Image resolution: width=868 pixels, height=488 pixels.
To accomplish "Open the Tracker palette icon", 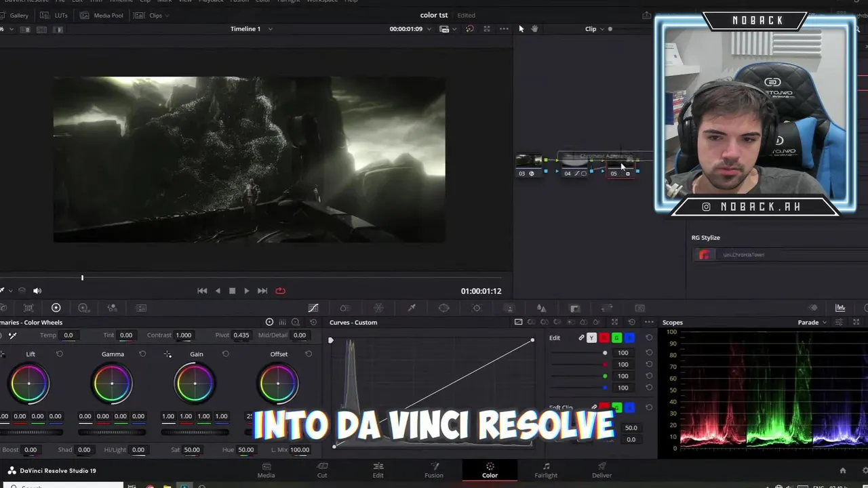I will 477,308.
